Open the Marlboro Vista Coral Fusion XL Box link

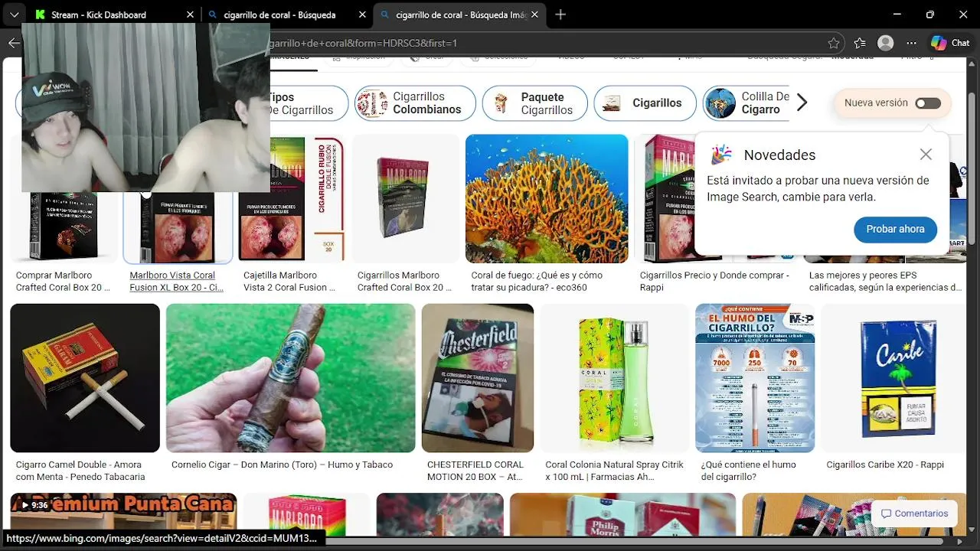177,281
